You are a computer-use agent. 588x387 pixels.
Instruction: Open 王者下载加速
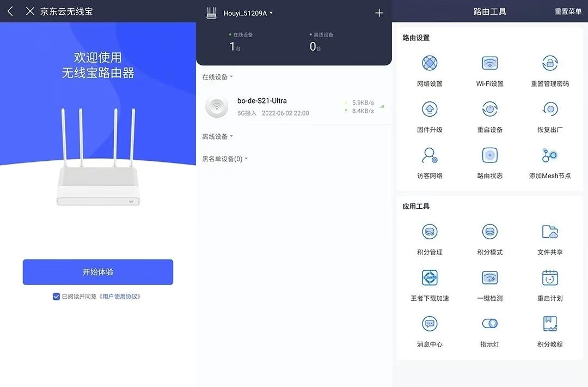coord(430,286)
